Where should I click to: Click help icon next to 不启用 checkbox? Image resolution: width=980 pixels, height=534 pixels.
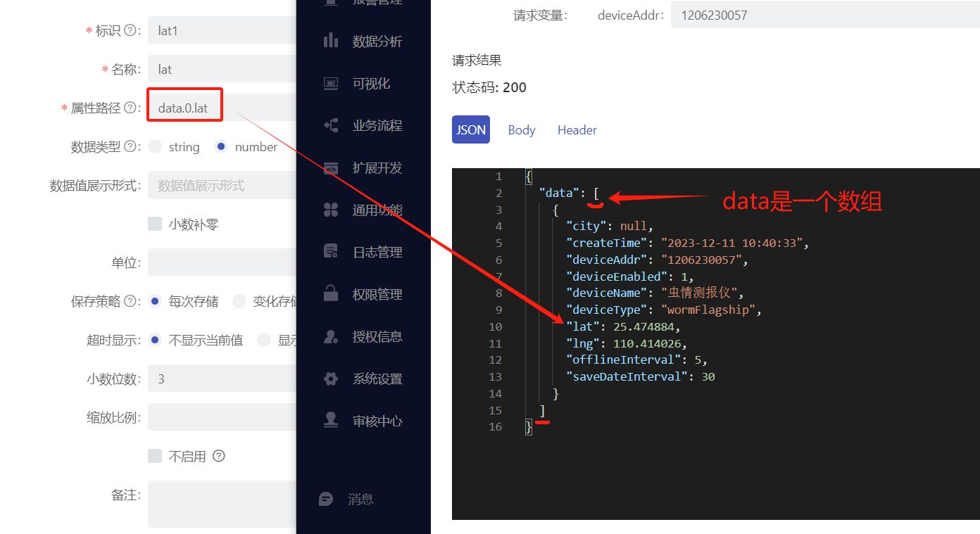tap(219, 456)
